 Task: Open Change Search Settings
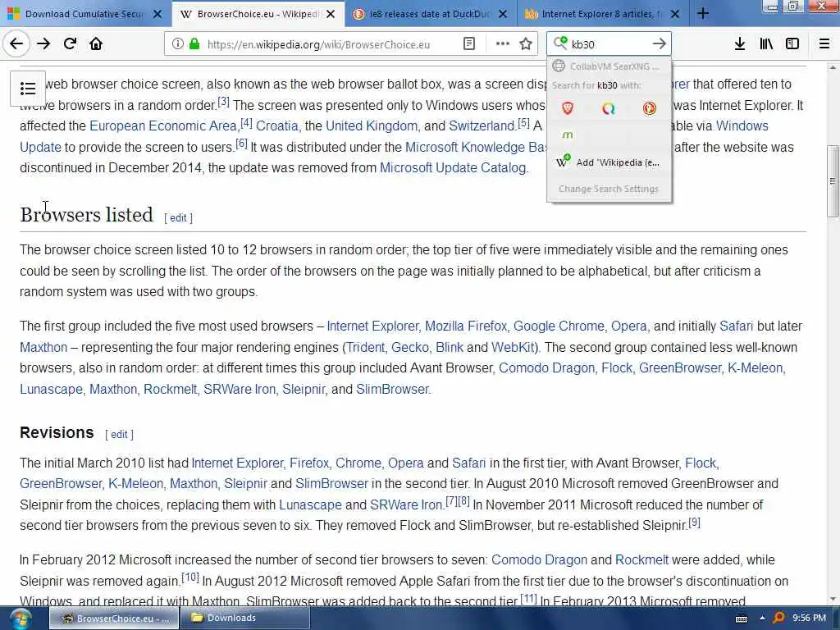[x=609, y=189]
